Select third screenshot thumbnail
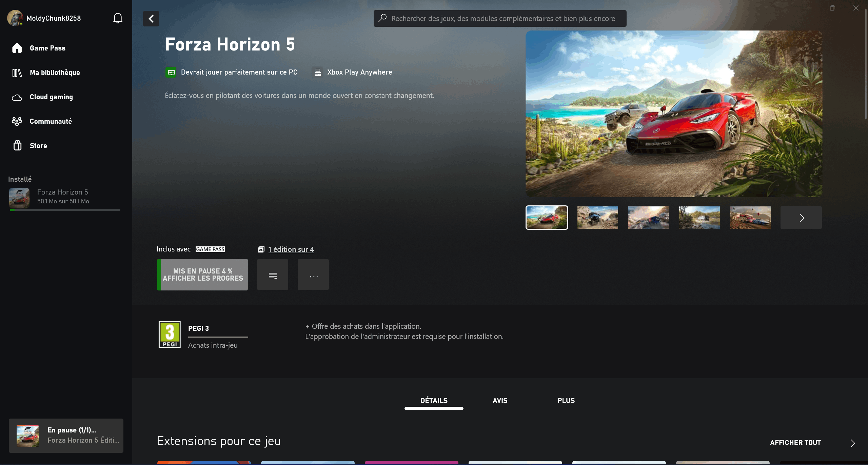Image resolution: width=868 pixels, height=465 pixels. coord(649,218)
